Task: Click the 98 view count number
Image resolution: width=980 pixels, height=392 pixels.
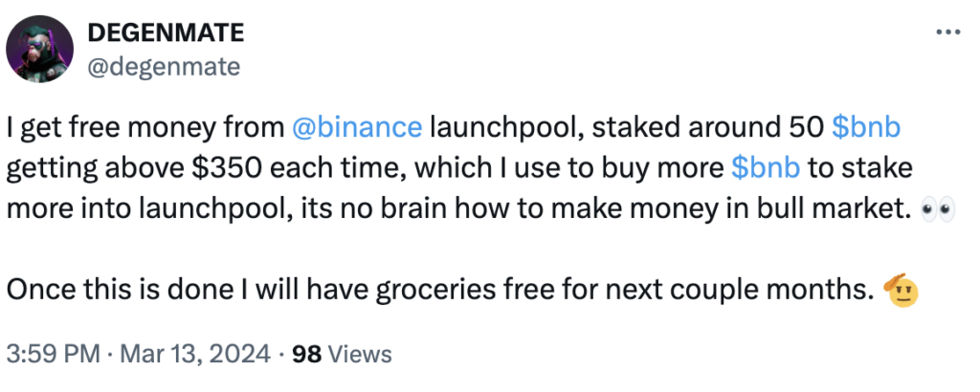Action: click(306, 354)
